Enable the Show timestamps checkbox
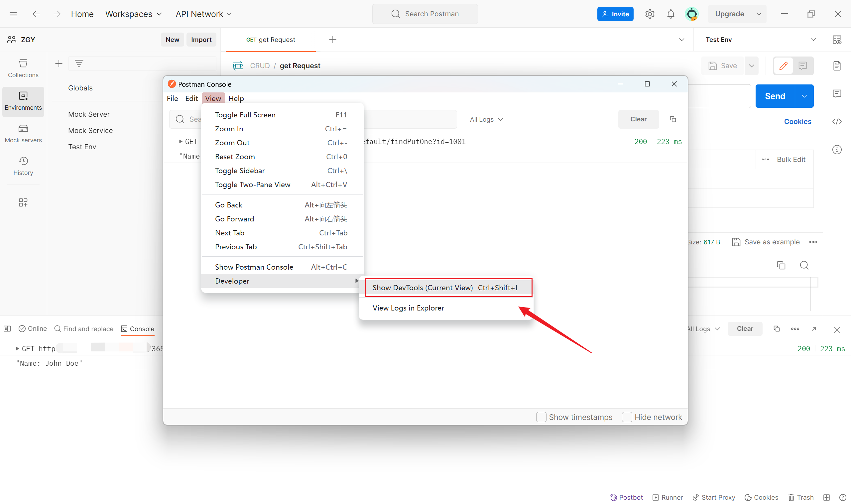 (x=541, y=417)
